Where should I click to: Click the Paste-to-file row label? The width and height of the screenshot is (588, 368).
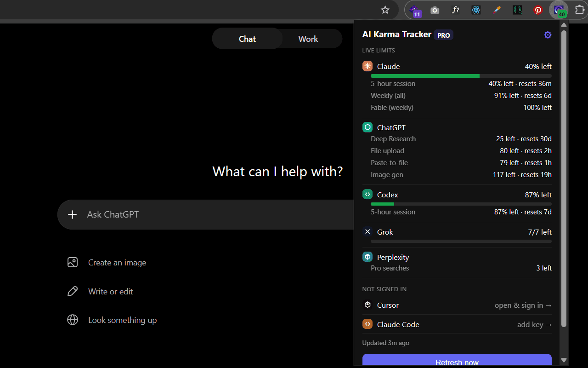390,163
